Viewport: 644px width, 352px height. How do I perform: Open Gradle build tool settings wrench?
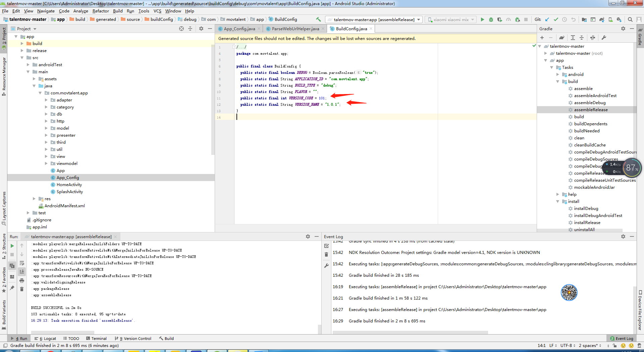point(604,38)
